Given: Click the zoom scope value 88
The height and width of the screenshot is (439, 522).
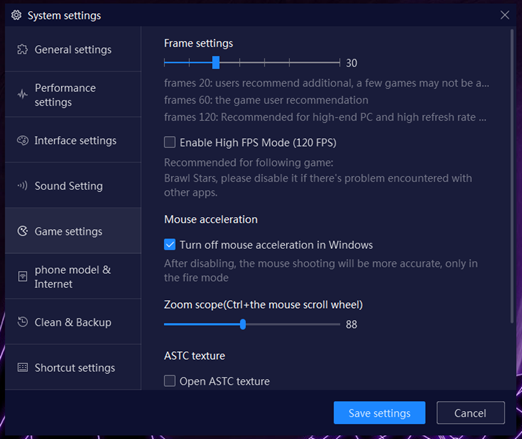Looking at the screenshot, I should coord(351,324).
